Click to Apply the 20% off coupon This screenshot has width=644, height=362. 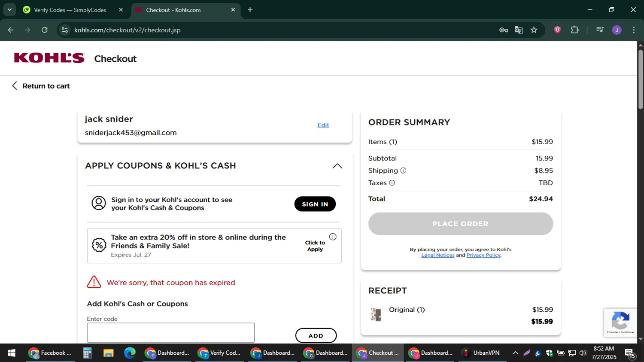pyautogui.click(x=315, y=246)
